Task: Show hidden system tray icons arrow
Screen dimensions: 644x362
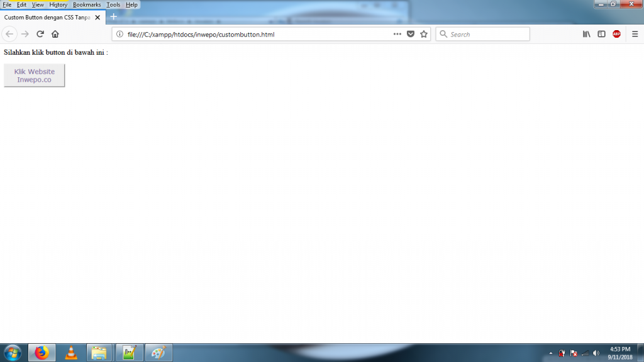Action: (551, 353)
